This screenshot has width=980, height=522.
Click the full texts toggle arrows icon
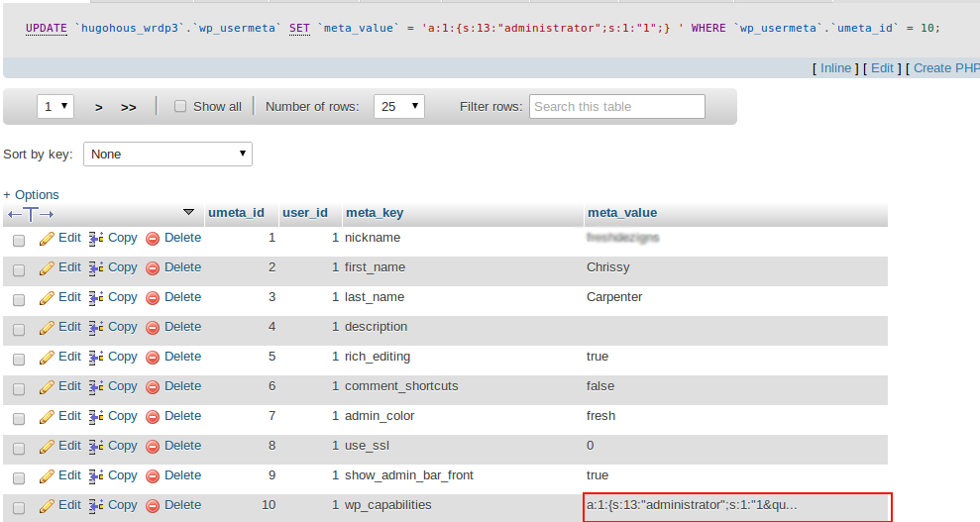coord(31,214)
